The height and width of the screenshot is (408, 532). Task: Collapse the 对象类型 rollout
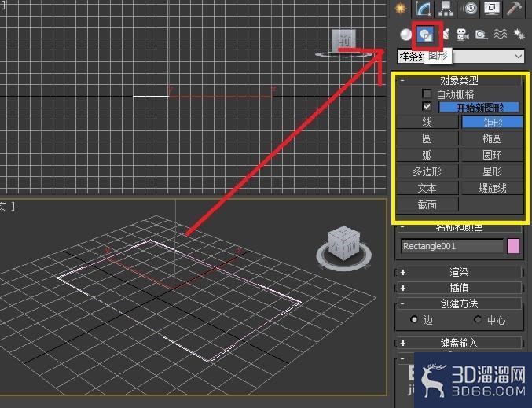coord(459,80)
